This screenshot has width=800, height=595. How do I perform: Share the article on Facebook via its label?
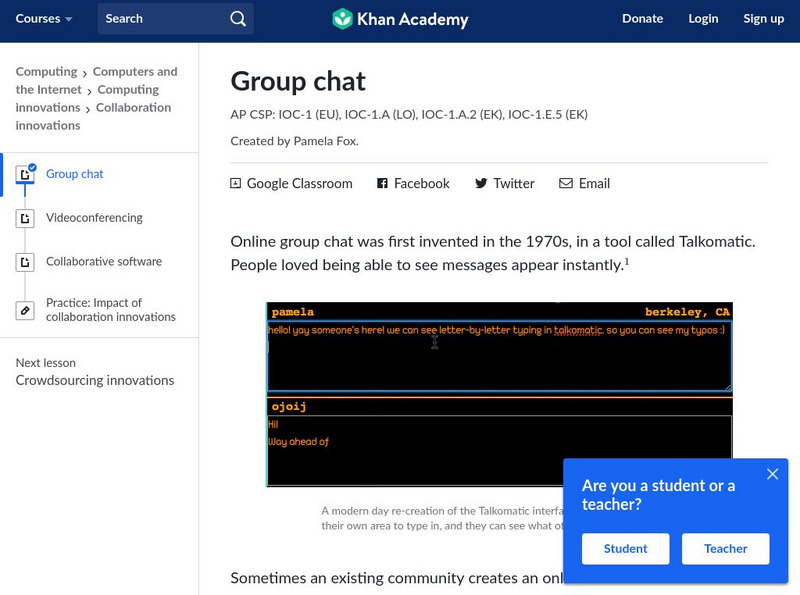point(421,183)
